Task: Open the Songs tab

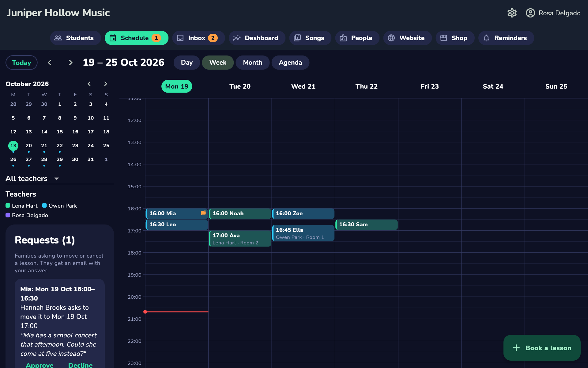Action: [x=310, y=38]
